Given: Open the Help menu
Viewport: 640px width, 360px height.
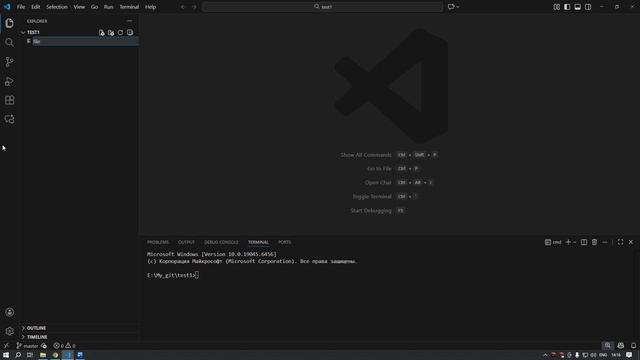Looking at the screenshot, I should (151, 7).
